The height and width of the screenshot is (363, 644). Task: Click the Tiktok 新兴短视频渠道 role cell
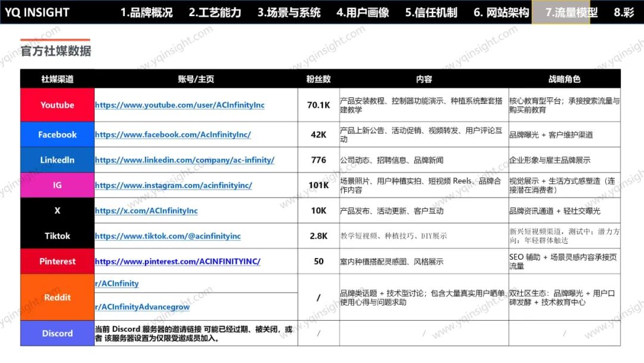point(564,236)
